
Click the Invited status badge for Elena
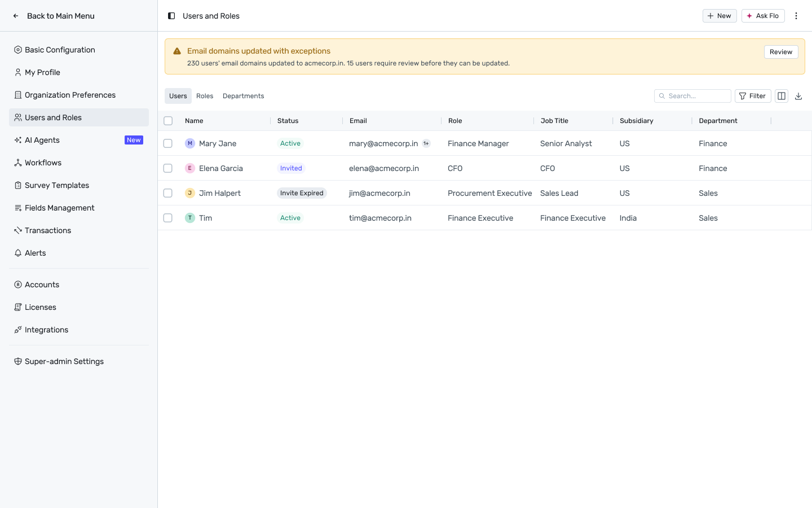click(291, 168)
